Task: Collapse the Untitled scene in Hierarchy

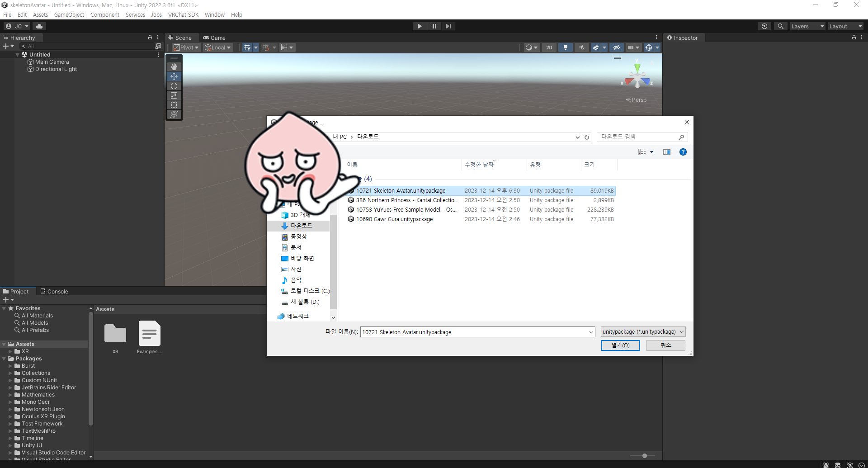Action: tap(18, 55)
